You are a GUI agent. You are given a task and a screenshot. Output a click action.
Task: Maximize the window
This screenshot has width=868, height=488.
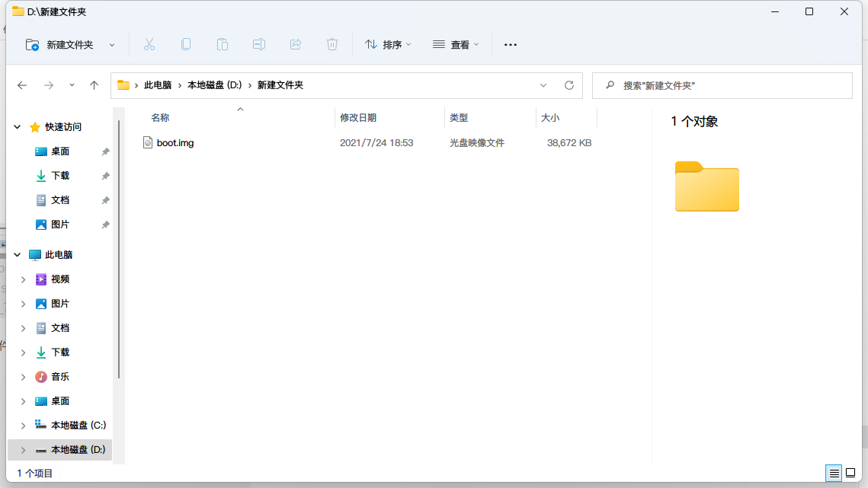[x=809, y=11]
